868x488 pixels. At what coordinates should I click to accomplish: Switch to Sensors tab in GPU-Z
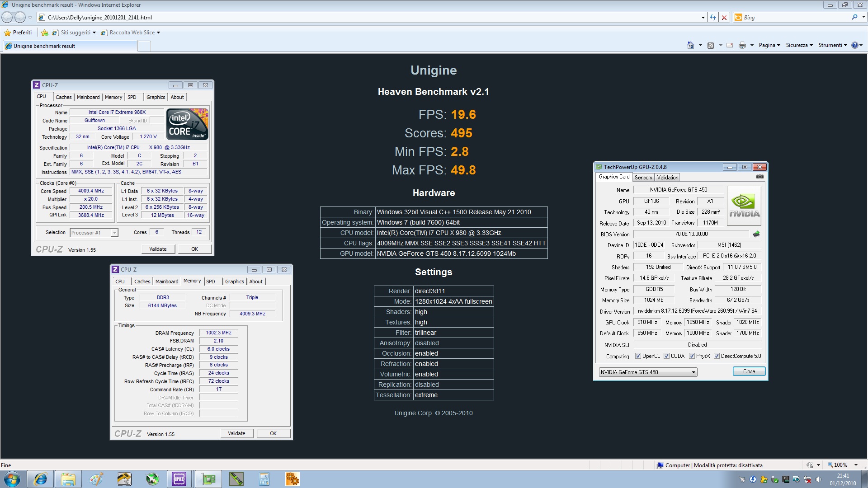coord(643,178)
